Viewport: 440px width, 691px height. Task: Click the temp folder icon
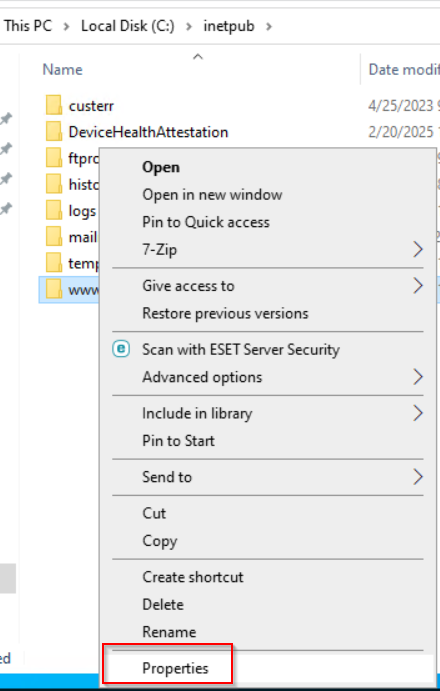[54, 264]
